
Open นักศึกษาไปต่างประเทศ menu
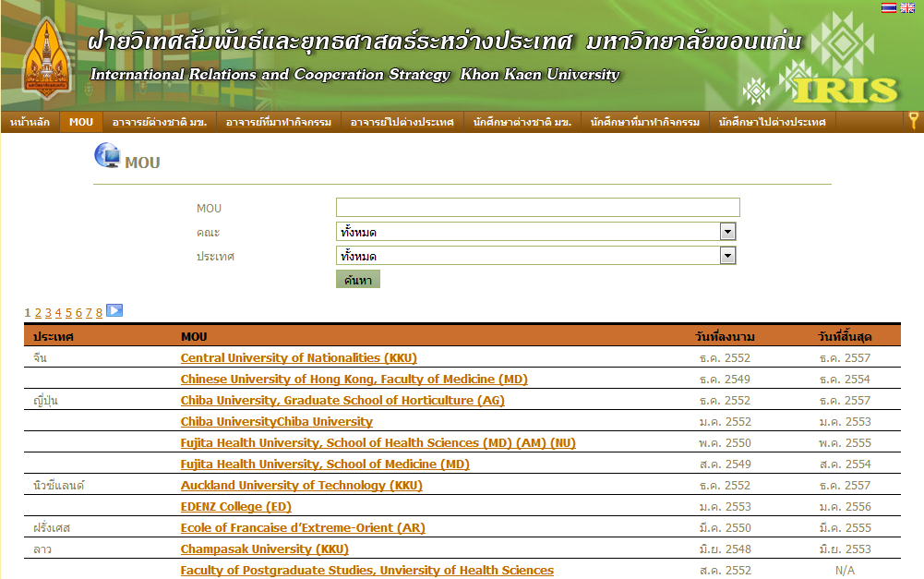773,122
